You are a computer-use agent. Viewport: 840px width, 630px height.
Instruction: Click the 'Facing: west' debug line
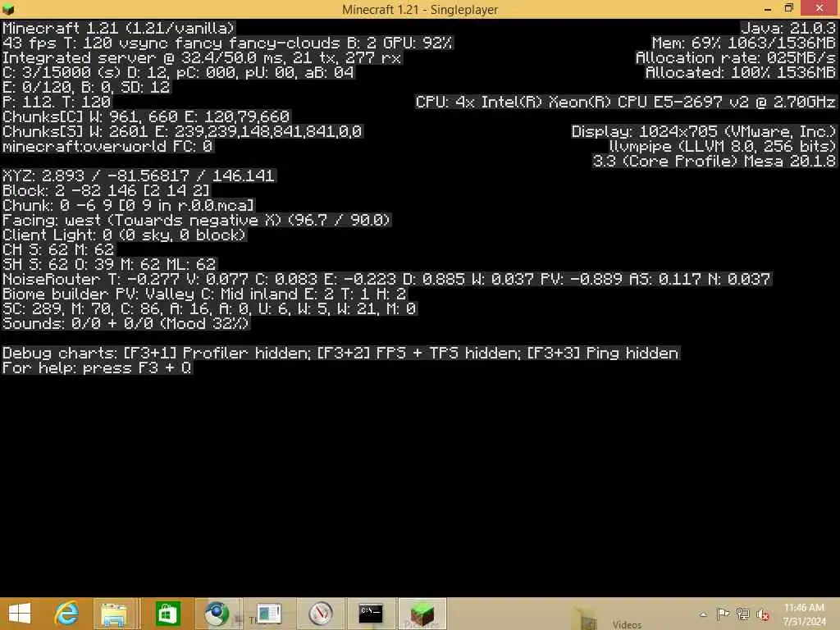tap(197, 220)
